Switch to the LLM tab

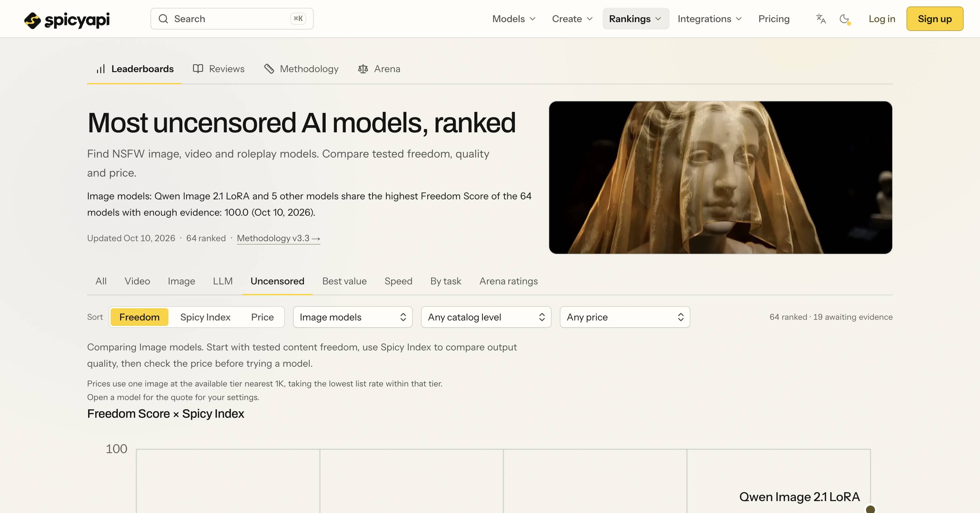(223, 281)
